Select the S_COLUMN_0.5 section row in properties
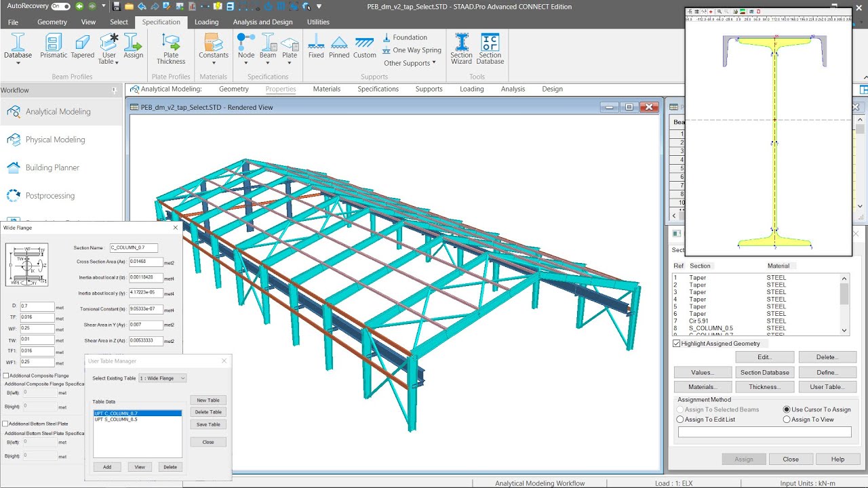The height and width of the screenshot is (488, 868). [x=757, y=328]
